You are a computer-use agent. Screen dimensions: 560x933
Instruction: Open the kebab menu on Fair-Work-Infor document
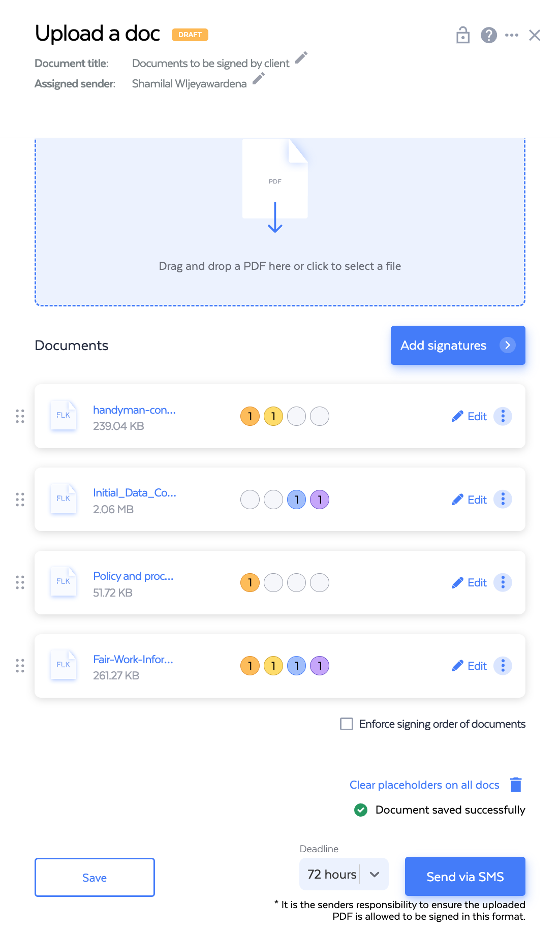[x=503, y=666]
